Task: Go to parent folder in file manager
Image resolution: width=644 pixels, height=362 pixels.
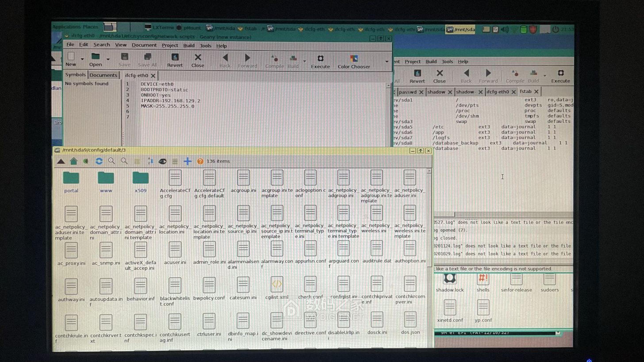Action: pyautogui.click(x=61, y=161)
